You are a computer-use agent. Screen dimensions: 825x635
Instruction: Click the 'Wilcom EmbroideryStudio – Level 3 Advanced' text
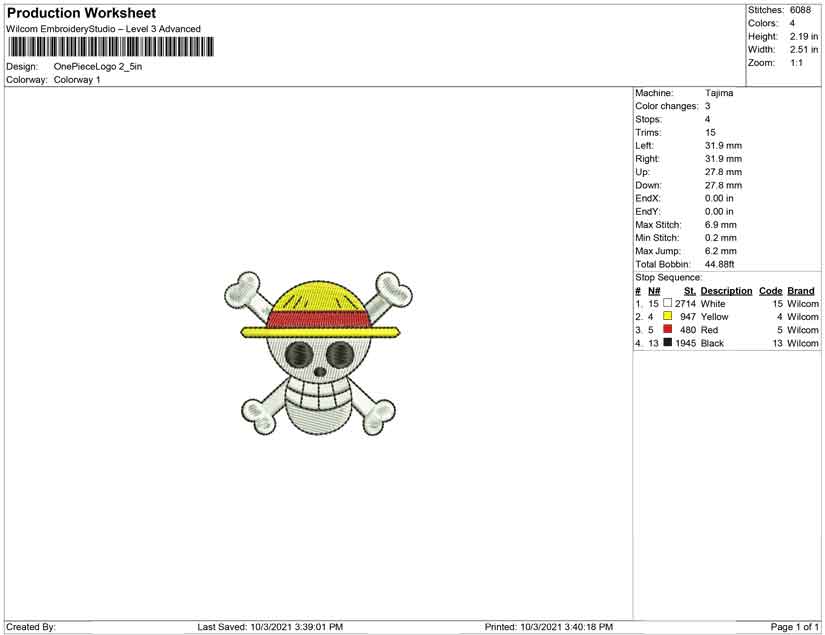point(103,29)
